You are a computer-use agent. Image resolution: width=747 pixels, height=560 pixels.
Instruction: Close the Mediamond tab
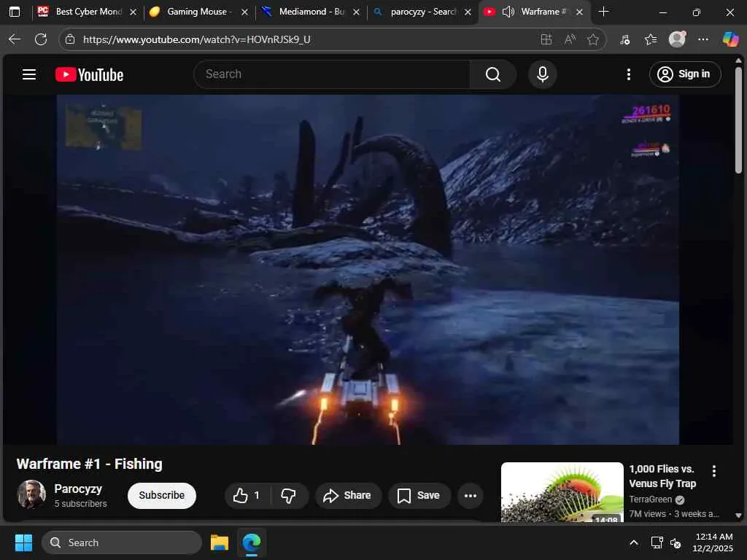(x=356, y=12)
